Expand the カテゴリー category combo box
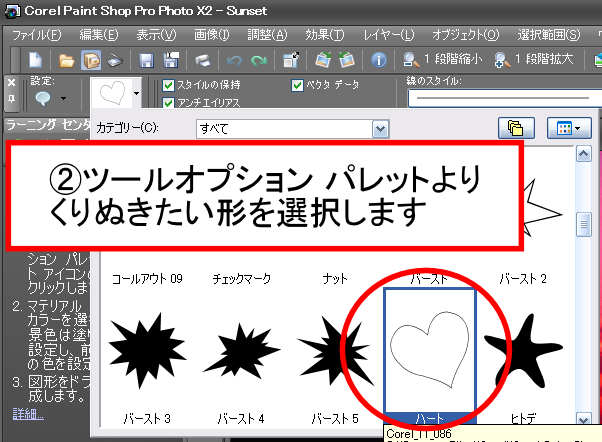 point(380,129)
